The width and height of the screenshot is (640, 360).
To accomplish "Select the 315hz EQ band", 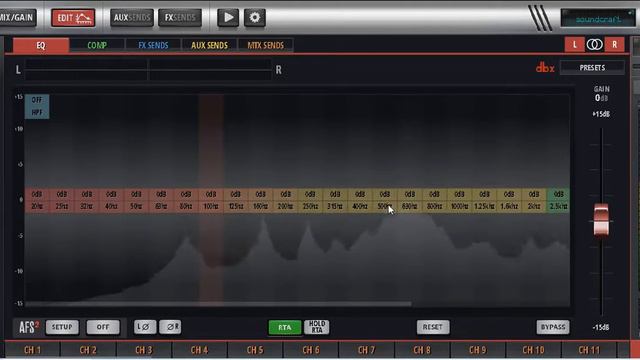I will (335, 200).
